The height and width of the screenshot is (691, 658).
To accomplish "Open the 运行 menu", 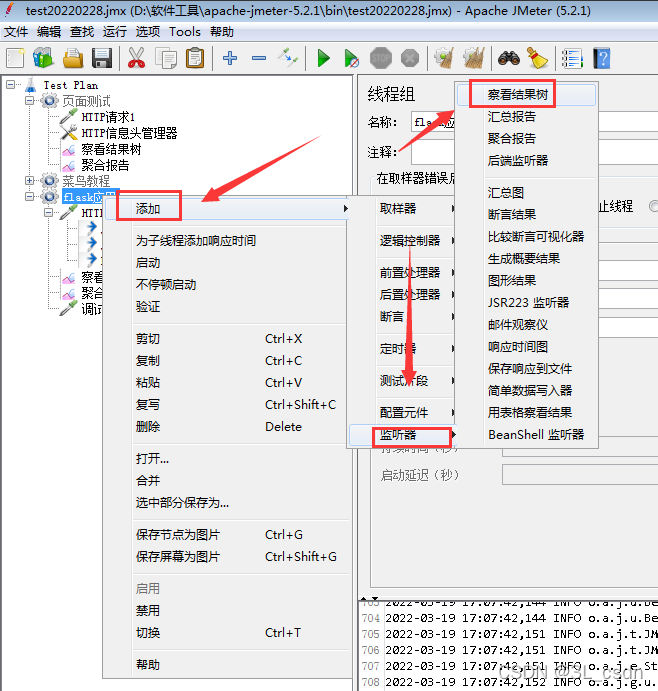I will click(115, 32).
